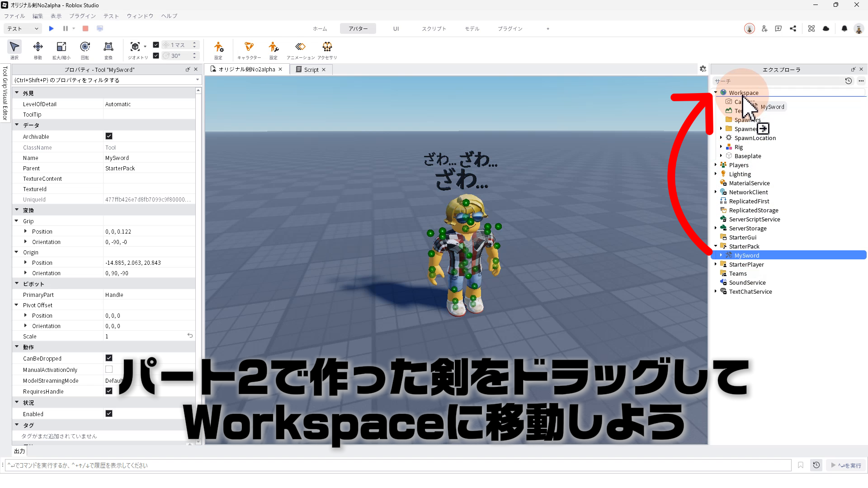
Task: Select ServerScriptService in the Explorer
Action: [754, 219]
